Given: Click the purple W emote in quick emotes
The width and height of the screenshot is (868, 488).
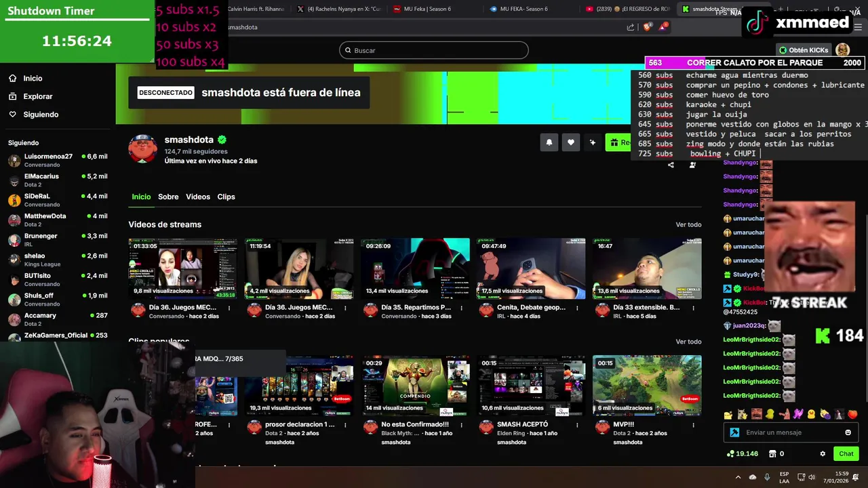Looking at the screenshot, I should point(797,414).
